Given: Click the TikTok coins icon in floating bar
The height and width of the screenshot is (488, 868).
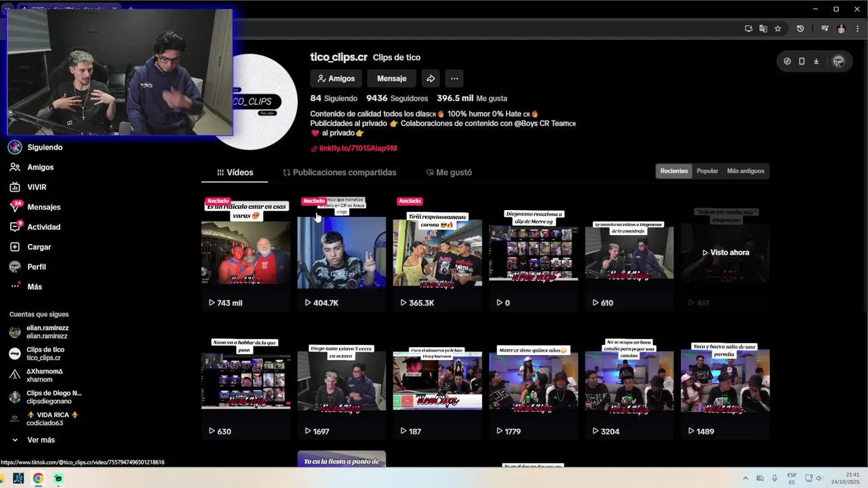Looking at the screenshot, I should [787, 61].
